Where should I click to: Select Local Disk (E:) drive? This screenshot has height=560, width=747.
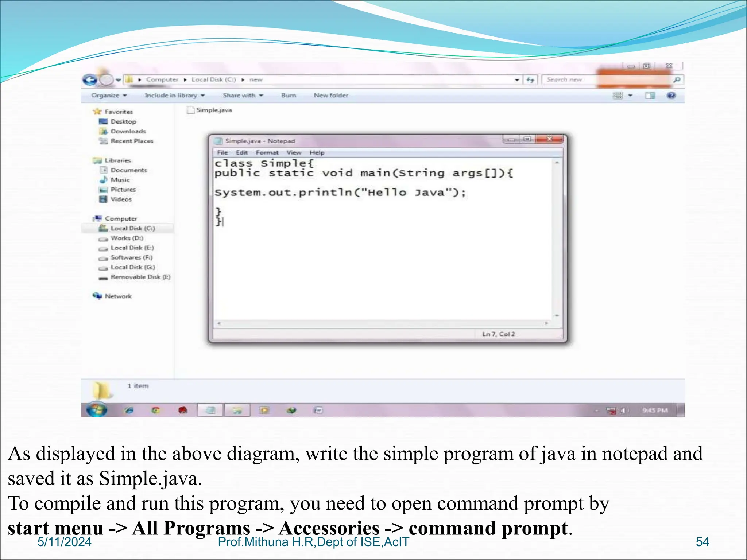(x=126, y=248)
